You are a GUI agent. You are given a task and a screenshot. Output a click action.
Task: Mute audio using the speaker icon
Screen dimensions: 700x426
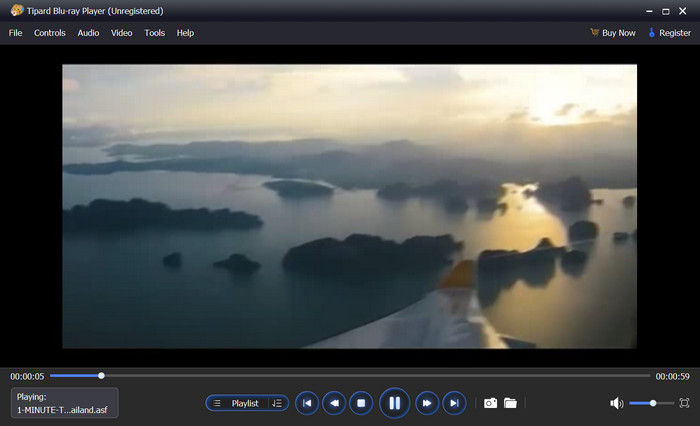coord(617,403)
